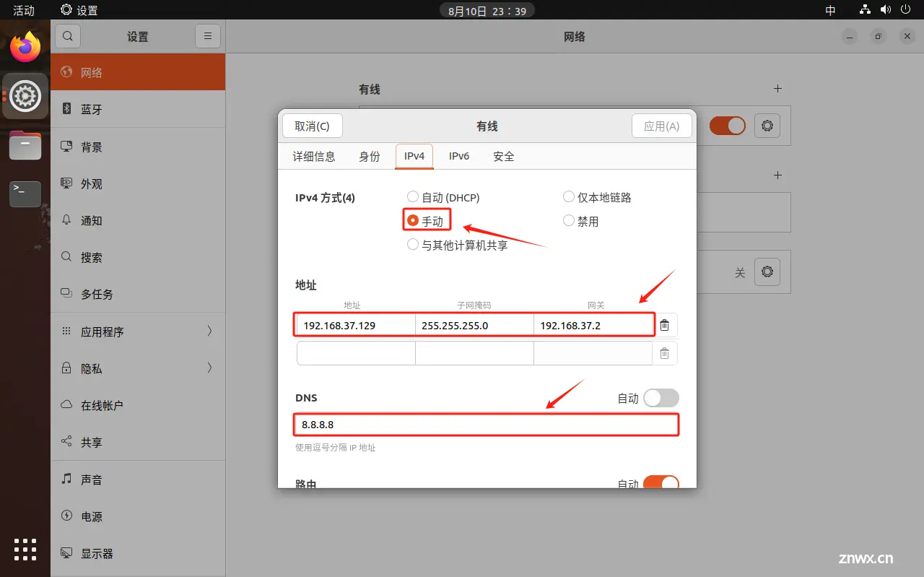This screenshot has height=577, width=924.
Task: Toggle DNS 自动 switch
Action: (x=661, y=398)
